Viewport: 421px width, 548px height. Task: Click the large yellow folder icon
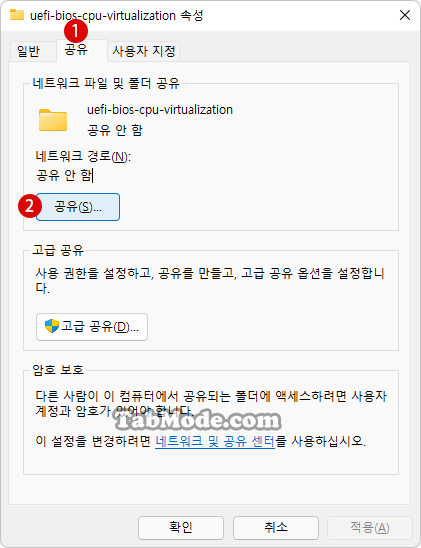(53, 120)
